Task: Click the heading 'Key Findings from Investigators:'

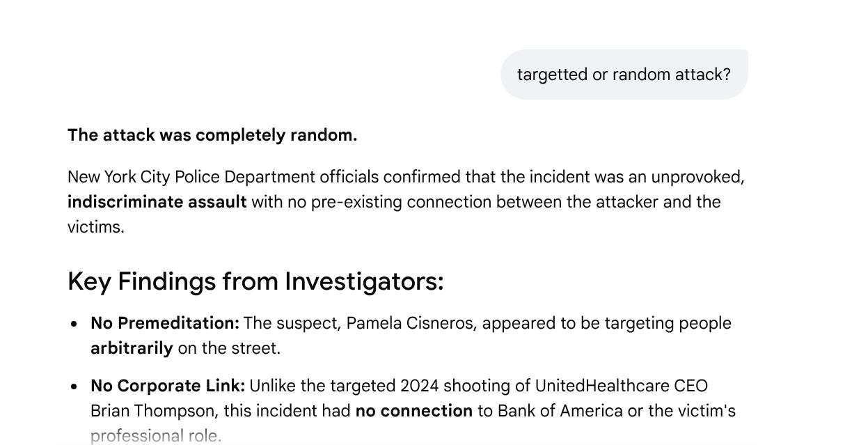Action: pos(255,281)
